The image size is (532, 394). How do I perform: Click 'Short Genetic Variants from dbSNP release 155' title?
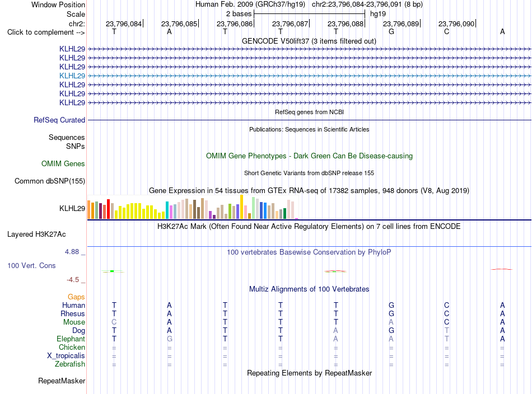(x=309, y=173)
